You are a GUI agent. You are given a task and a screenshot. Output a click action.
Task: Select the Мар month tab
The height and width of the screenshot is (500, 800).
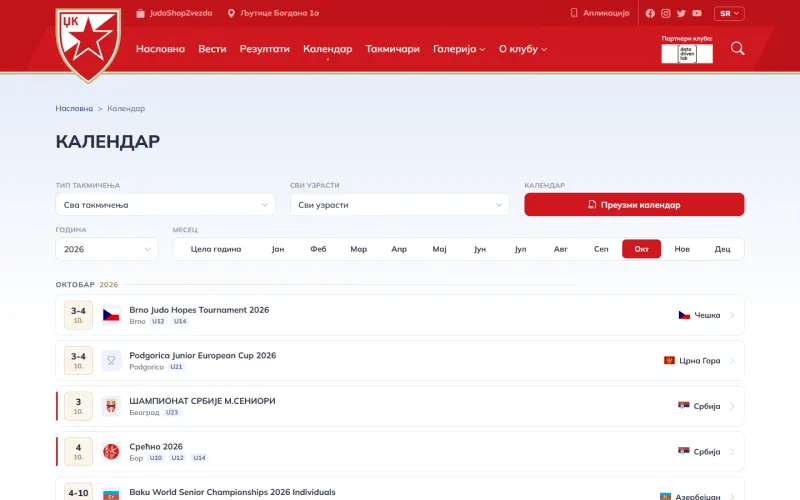click(x=359, y=249)
